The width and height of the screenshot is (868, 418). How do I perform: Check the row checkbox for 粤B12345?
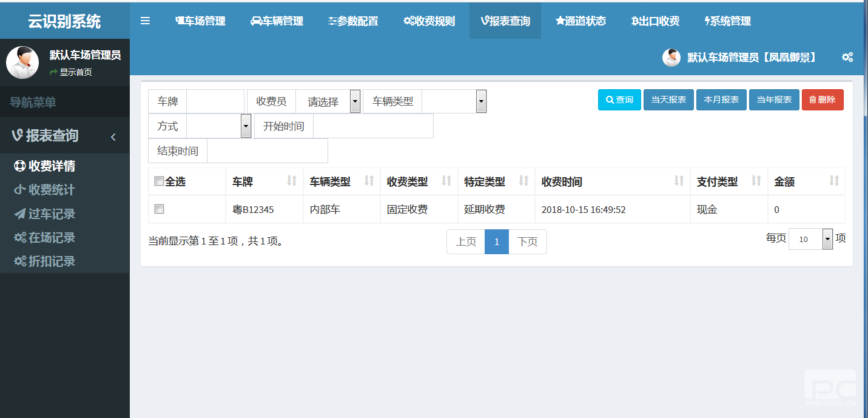(159, 209)
